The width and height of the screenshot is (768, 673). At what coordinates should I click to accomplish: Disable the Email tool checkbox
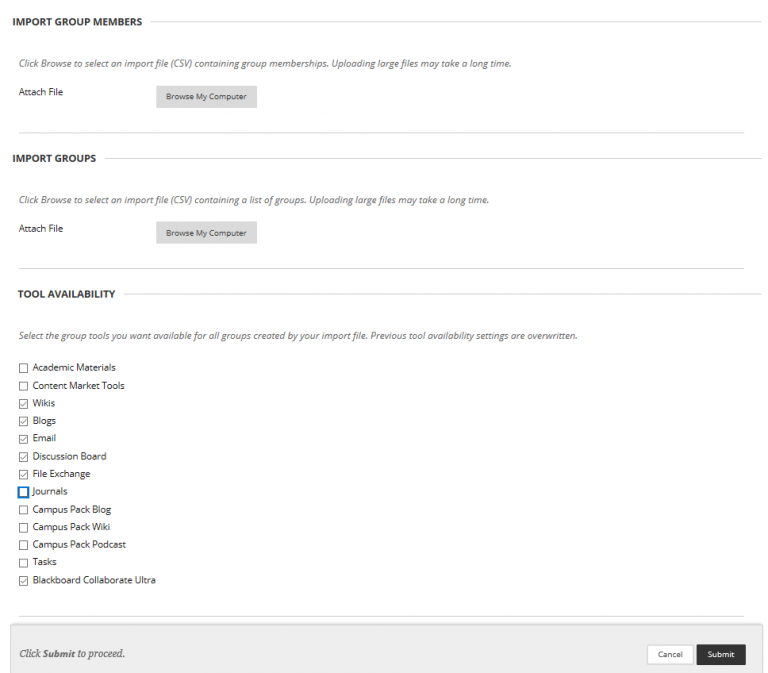(24, 439)
